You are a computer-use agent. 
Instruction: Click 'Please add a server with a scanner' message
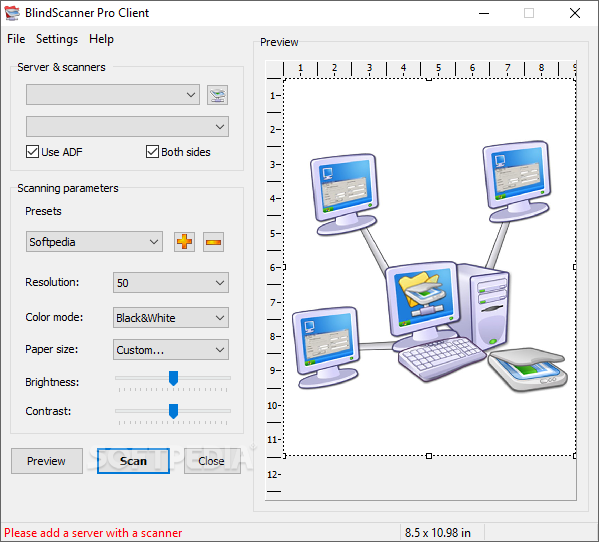click(93, 532)
